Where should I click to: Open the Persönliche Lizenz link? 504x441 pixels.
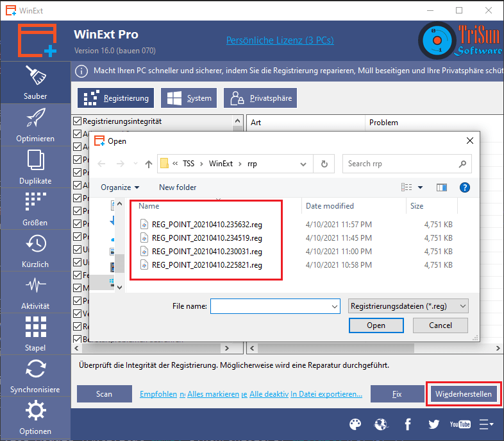point(280,40)
